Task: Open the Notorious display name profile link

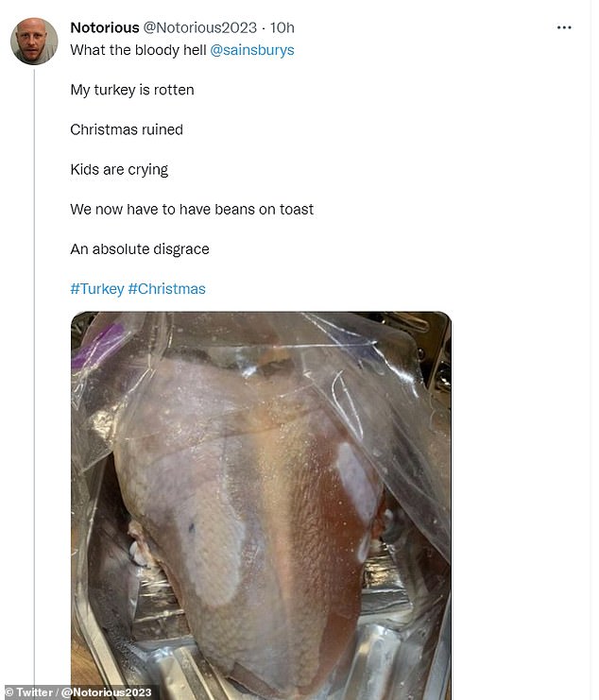Action: click(x=104, y=27)
